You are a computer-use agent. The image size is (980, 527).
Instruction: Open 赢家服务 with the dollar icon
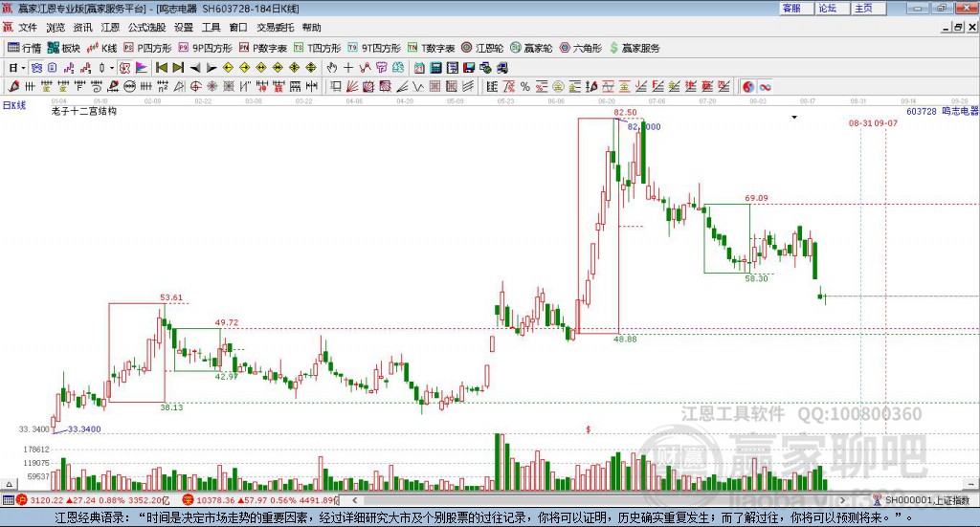coord(635,48)
